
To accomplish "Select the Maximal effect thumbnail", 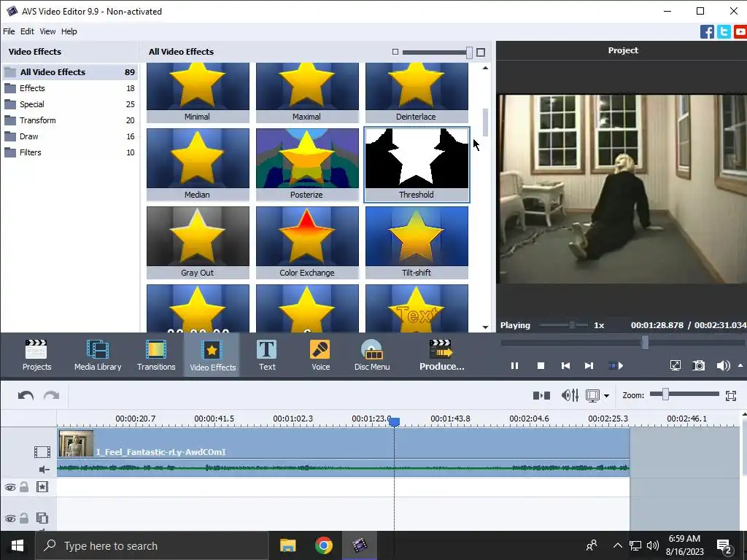I will (x=307, y=93).
